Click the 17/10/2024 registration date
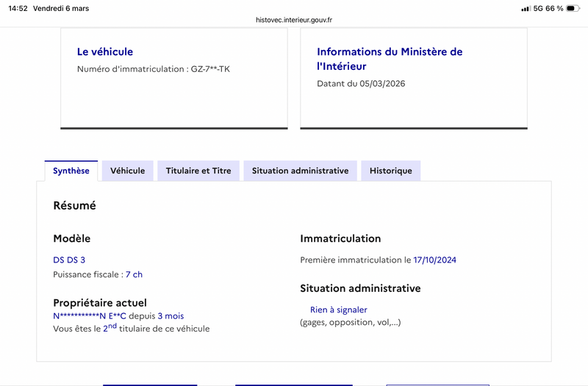 [434, 260]
